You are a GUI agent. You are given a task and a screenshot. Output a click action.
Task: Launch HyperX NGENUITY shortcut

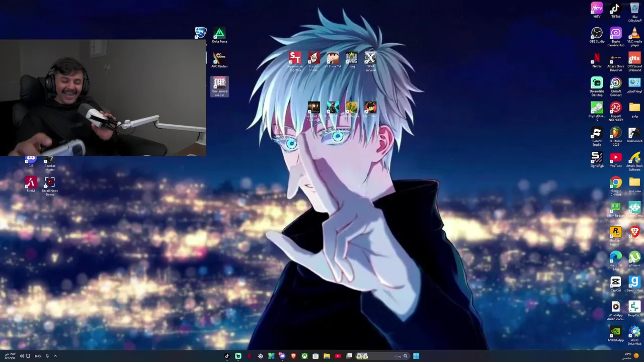pos(616,111)
